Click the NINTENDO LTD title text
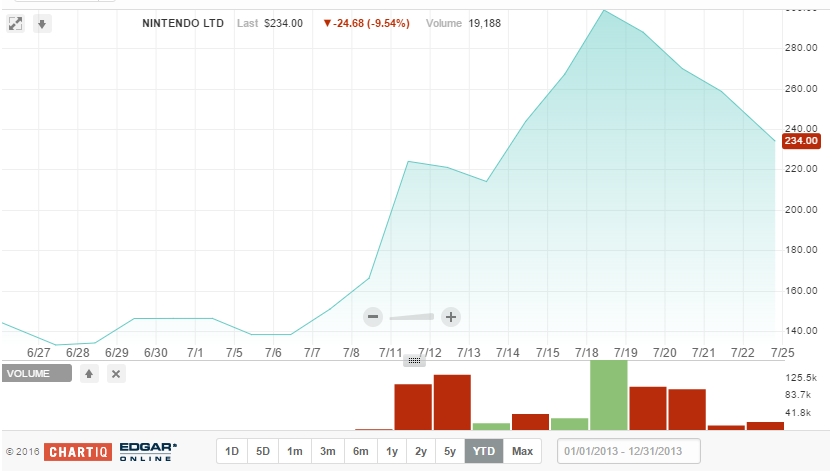 click(x=183, y=23)
